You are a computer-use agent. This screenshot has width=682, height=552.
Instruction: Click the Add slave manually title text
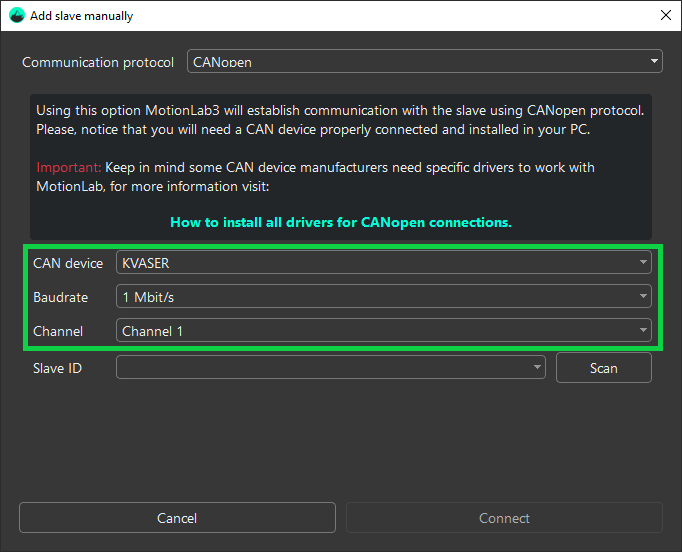(81, 16)
